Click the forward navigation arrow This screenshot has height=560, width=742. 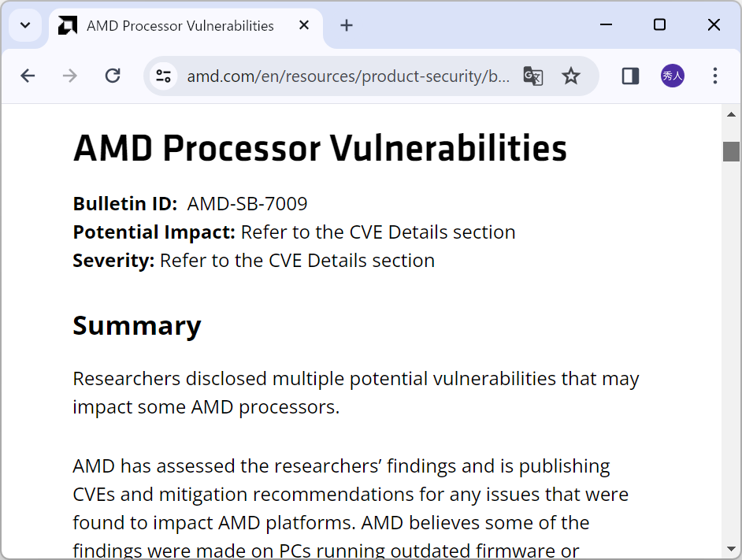[70, 76]
